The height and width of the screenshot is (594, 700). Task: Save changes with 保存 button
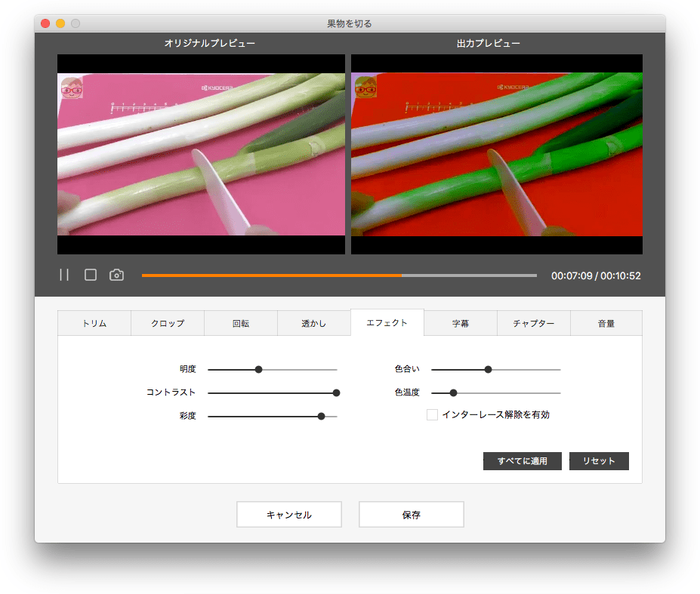pyautogui.click(x=412, y=515)
